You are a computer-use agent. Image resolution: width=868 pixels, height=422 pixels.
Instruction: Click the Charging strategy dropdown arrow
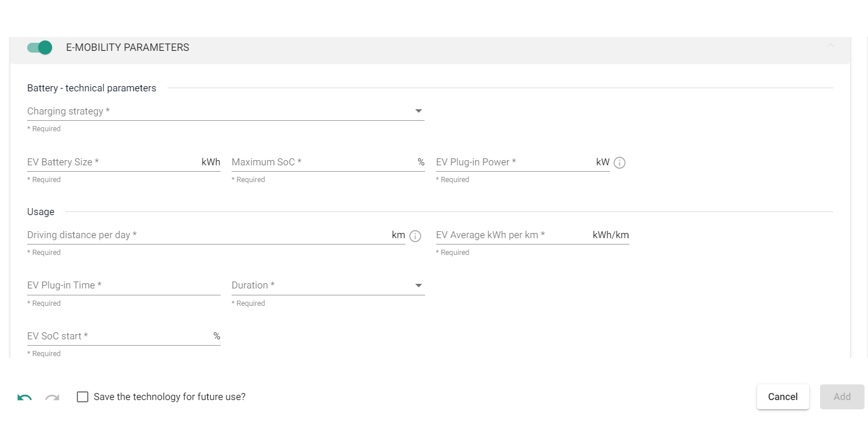point(419,111)
